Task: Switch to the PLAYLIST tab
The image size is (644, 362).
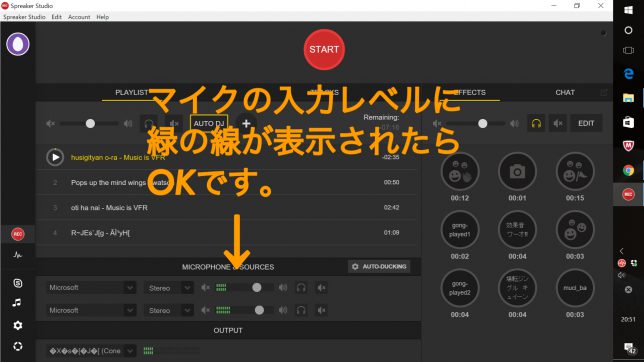Action: (132, 92)
